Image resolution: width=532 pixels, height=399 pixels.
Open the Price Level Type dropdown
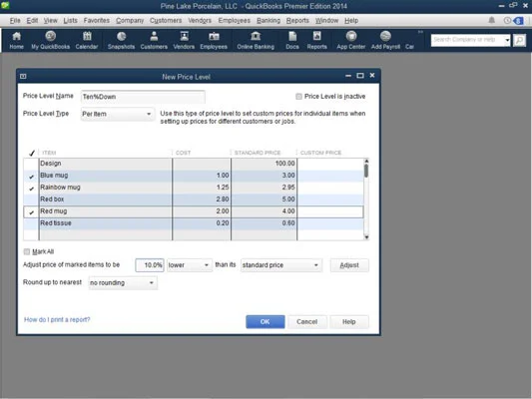tap(117, 114)
